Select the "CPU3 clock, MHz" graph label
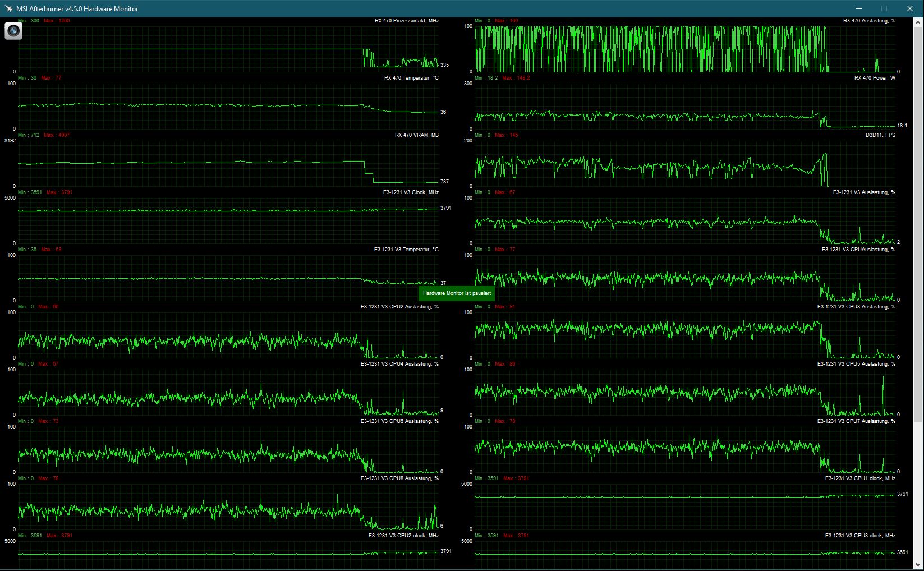Viewport: 924px width, 571px height. (860, 536)
